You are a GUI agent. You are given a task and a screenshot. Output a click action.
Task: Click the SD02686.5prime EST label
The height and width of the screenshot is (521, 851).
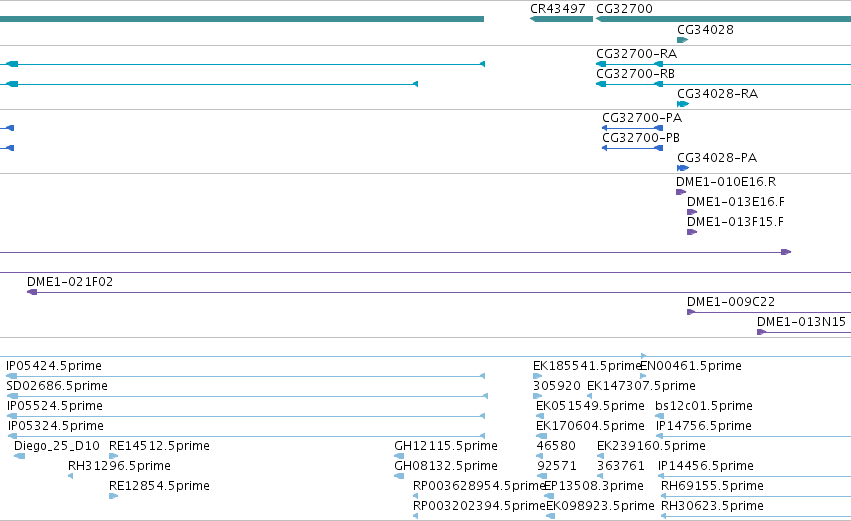pyautogui.click(x=57, y=386)
